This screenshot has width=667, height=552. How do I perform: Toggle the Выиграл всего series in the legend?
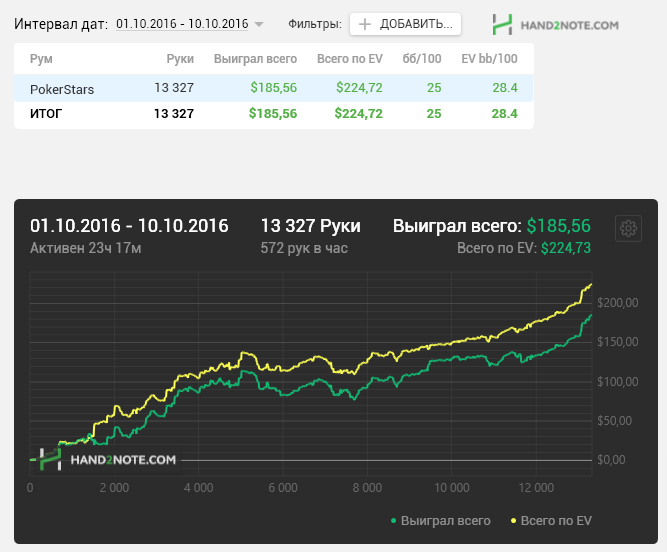click(x=441, y=521)
